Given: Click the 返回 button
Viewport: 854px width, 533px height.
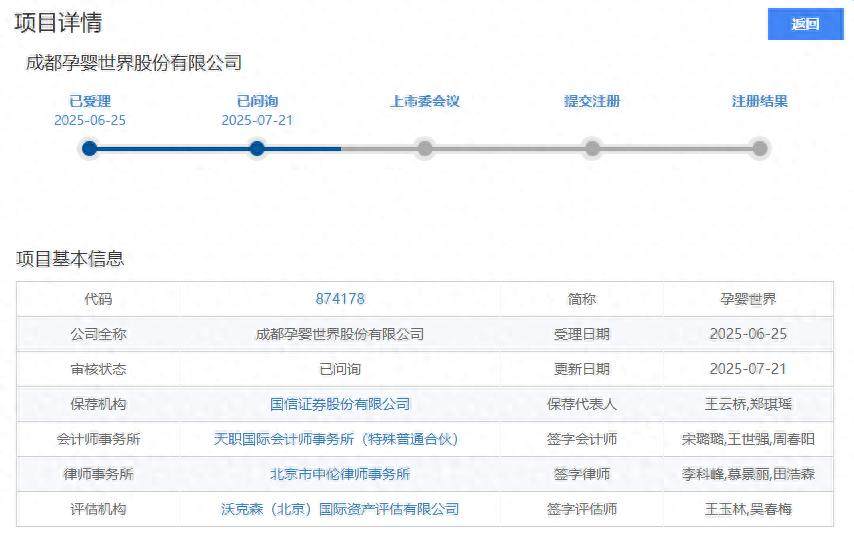Looking at the screenshot, I should (x=806, y=24).
